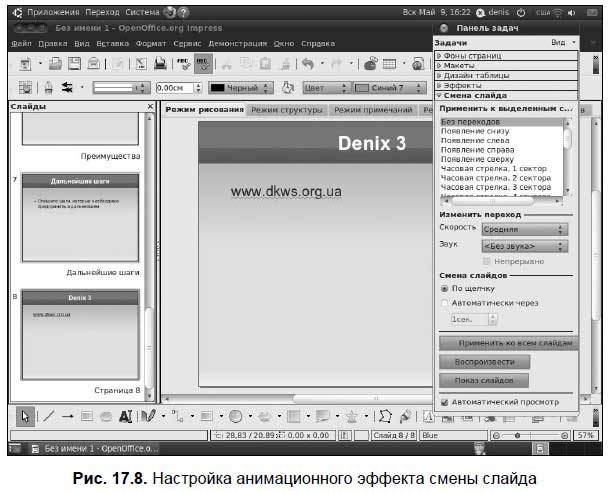Select the arrow selection tool in drawing toolbar
610x491 pixels.
25,415
